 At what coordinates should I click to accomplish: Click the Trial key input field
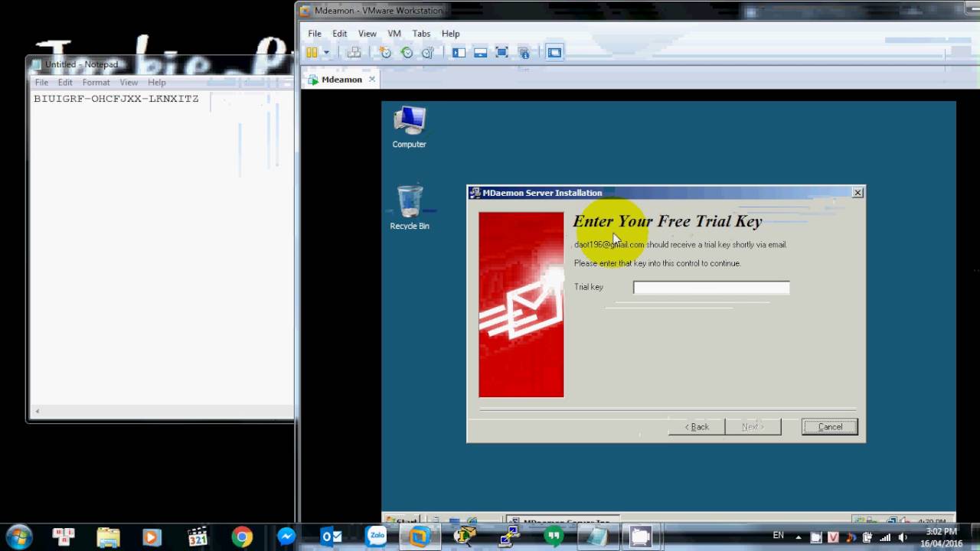tap(711, 288)
